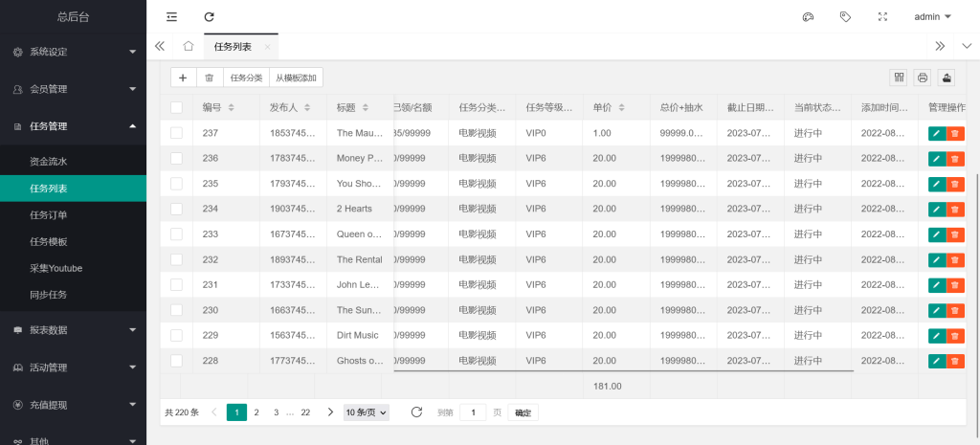Viewport: 980px width, 445px height.
Task: Open the column filter grid icon
Action: [x=899, y=78]
